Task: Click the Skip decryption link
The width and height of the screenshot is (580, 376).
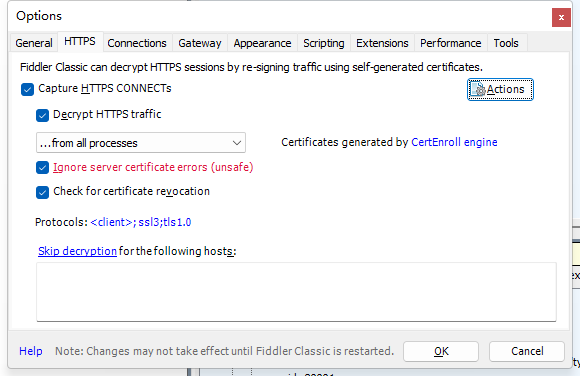Action: (77, 251)
